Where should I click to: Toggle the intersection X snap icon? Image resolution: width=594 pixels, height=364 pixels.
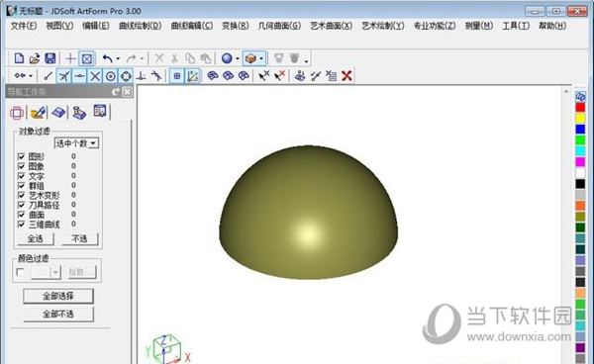(x=95, y=76)
